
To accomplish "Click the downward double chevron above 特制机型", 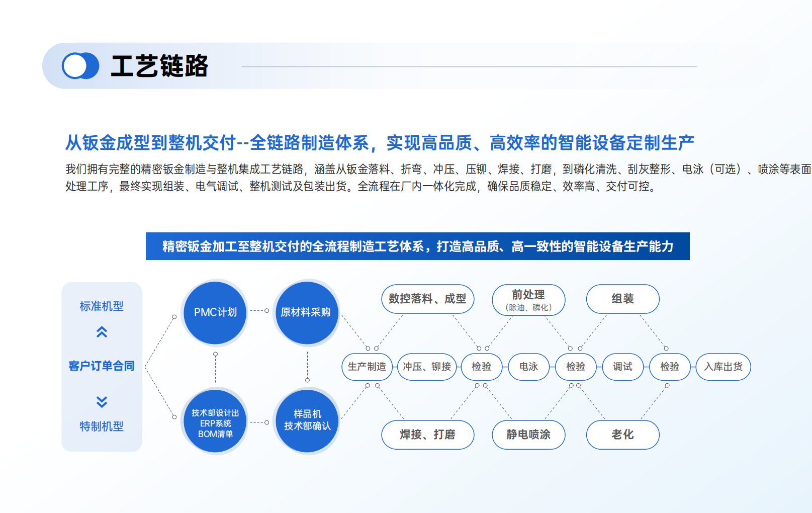I will (102, 401).
